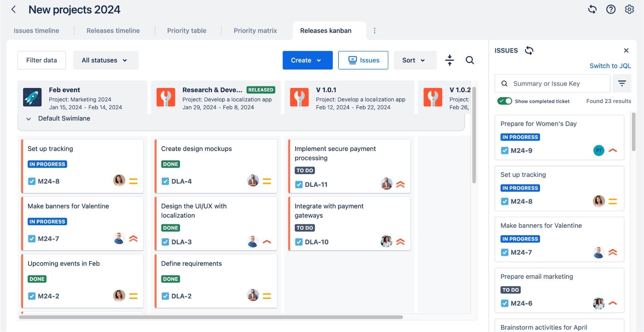Click the checkbox on the M24-8 card
The image size is (644, 332).
[x=31, y=181]
